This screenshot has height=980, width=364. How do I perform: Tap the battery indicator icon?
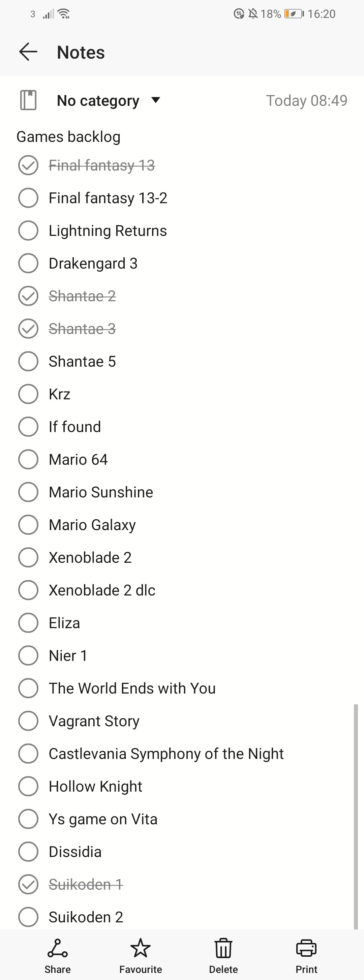click(294, 14)
